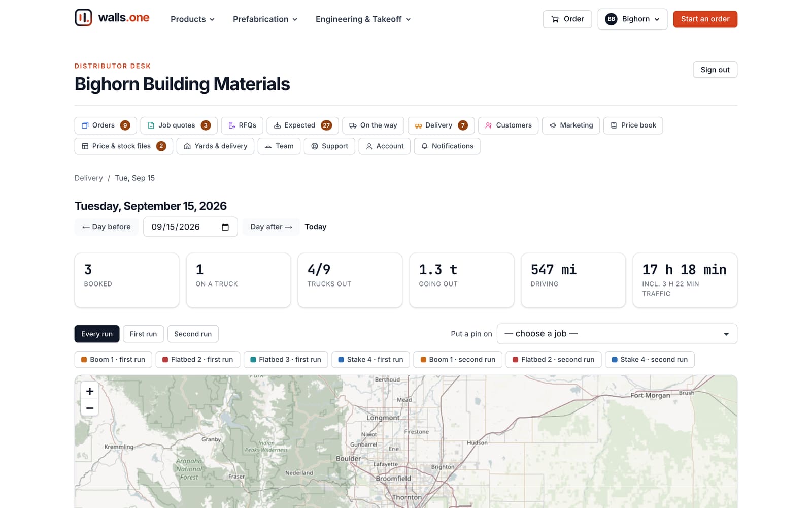Screen dimensions: 812x508
Task: Go to the Day before
Action: tap(107, 227)
